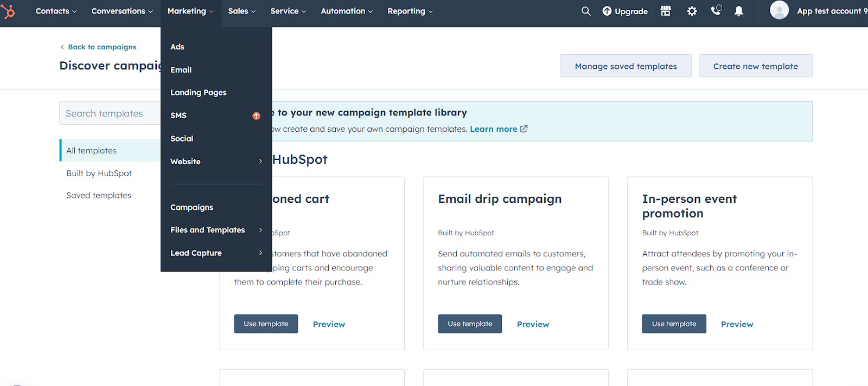Click the Upgrade button label
Screen dimensions: 868x386
tap(631, 11)
